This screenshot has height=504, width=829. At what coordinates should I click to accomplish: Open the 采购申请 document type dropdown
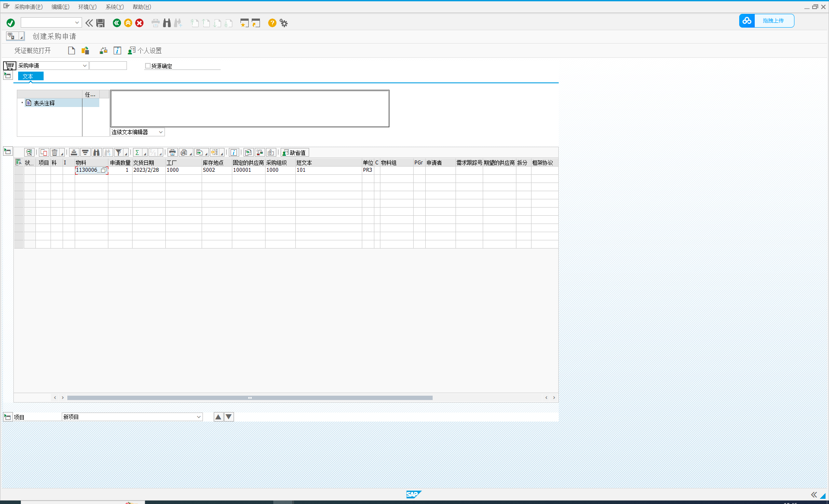pyautogui.click(x=85, y=66)
